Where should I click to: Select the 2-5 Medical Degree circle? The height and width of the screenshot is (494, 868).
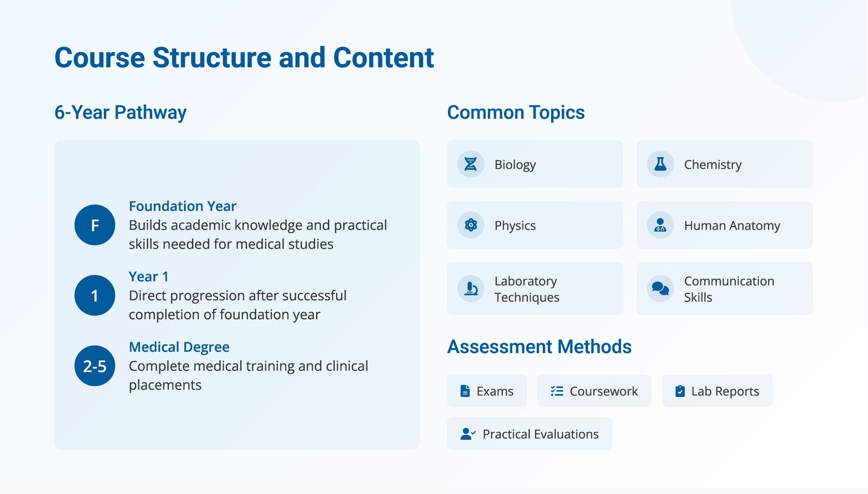[x=94, y=366]
